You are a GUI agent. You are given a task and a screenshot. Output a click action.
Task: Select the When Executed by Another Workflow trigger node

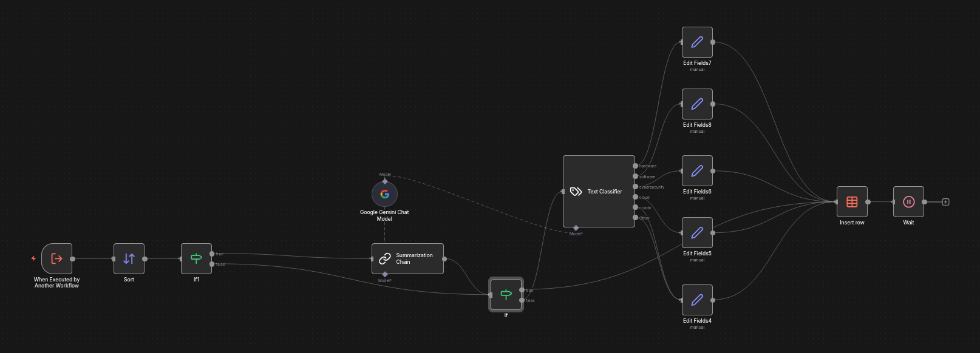[x=56, y=258]
